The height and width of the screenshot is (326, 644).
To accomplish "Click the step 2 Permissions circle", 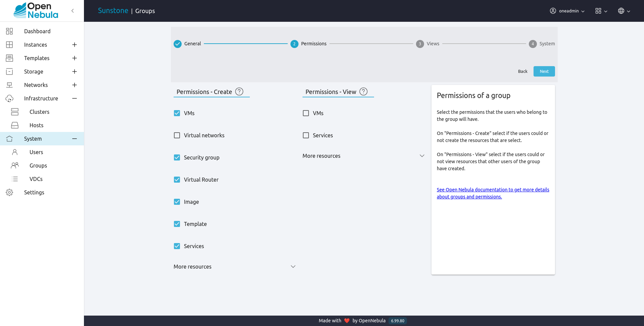I will point(294,44).
